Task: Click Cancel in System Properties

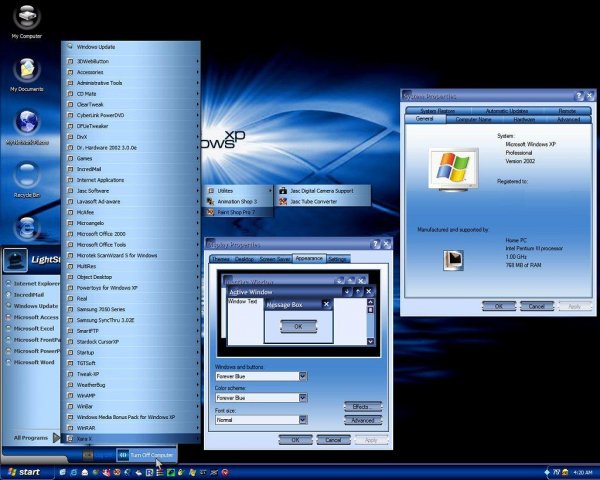Action: (536, 306)
